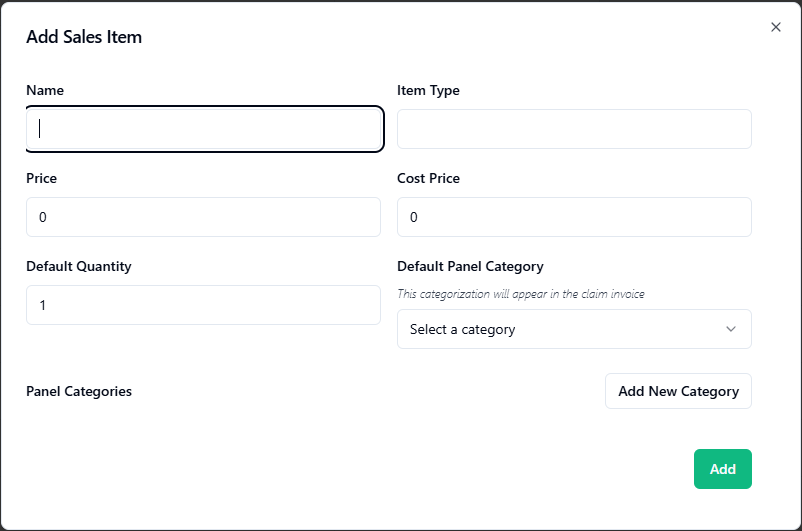Click the chevron arrow in category dropdown
This screenshot has height=531, width=802.
click(x=731, y=329)
